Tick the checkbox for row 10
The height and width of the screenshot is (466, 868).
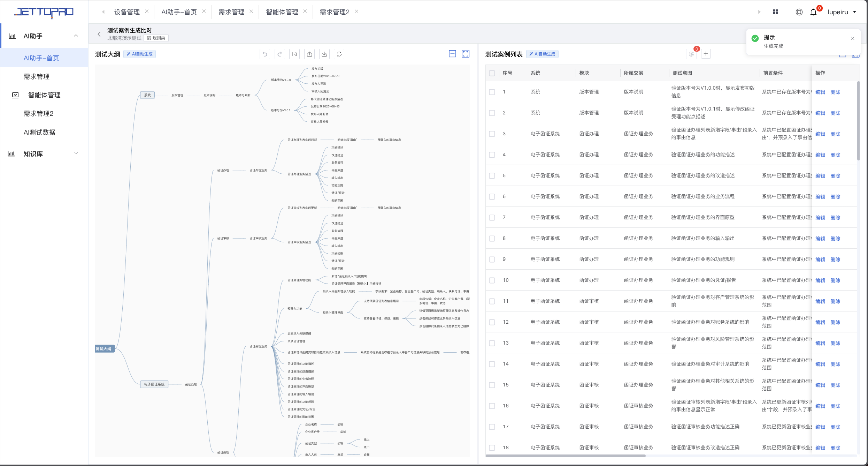(492, 280)
